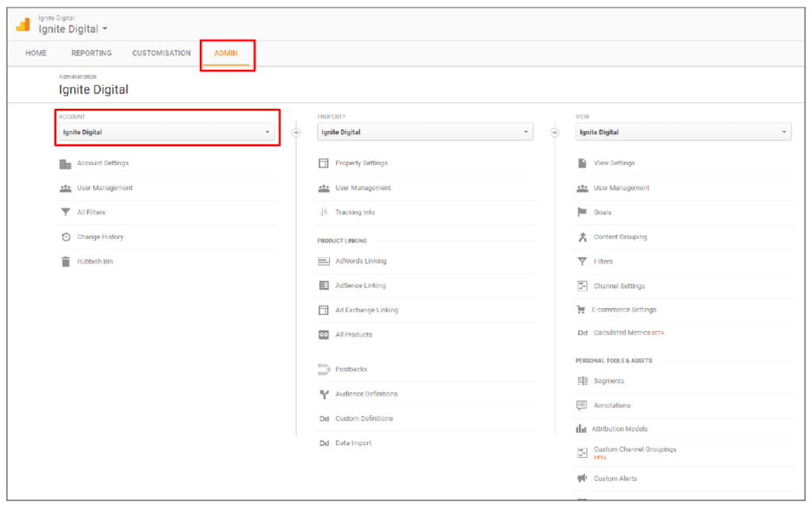The width and height of the screenshot is (812, 508).
Task: Click the orange Google Analytics logo icon
Action: click(24, 23)
